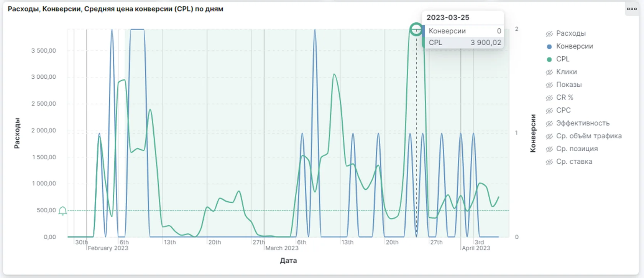The image size is (644, 278).
Task: Open the three-dot chart options menu
Action: click(x=632, y=9)
